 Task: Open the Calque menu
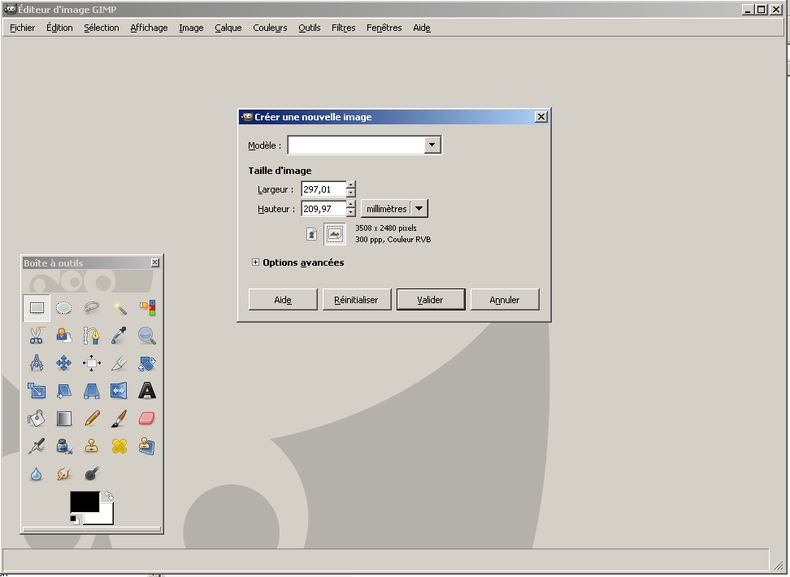click(x=228, y=28)
